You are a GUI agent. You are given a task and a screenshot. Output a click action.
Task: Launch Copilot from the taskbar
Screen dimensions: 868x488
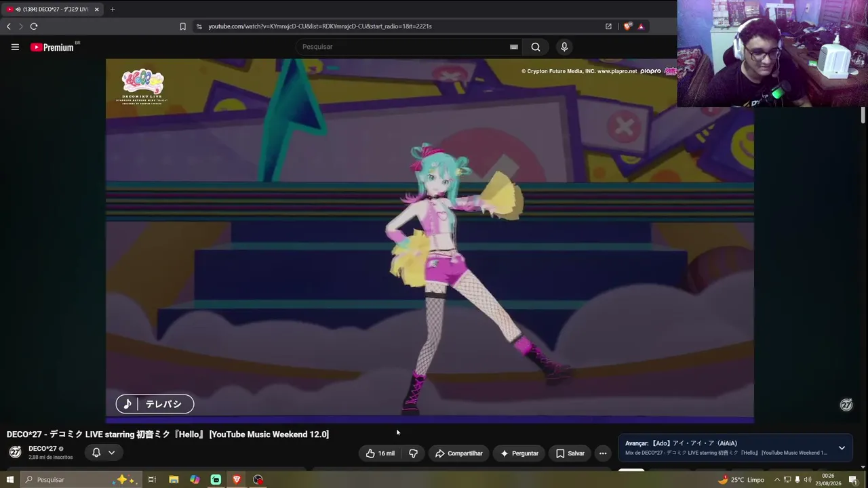click(x=195, y=480)
